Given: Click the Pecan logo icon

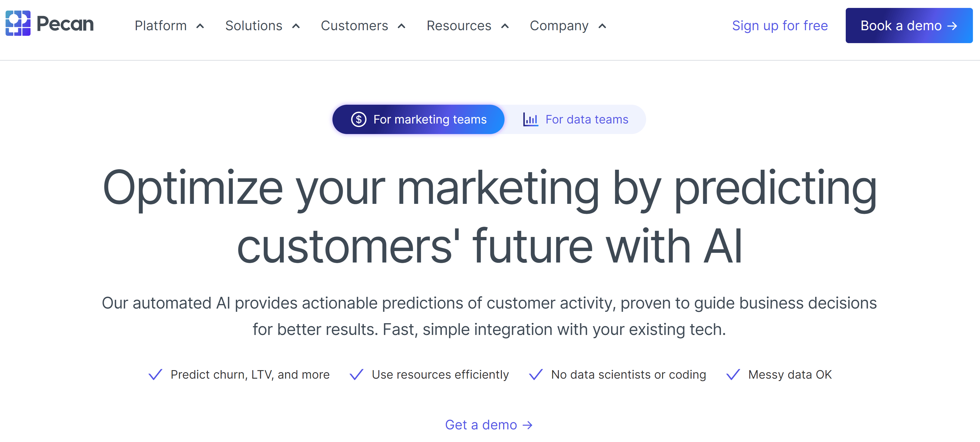Looking at the screenshot, I should pos(18,23).
